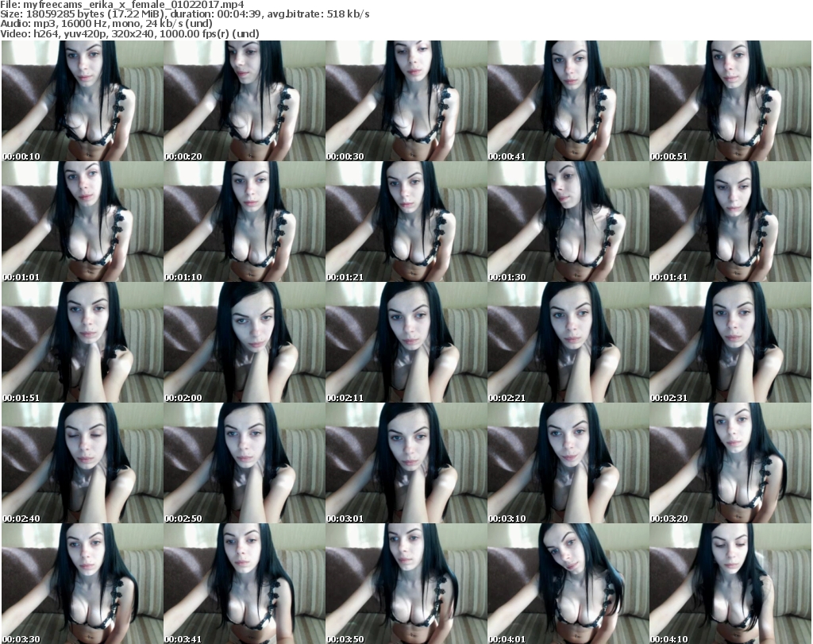Select the thumbnail stamped 00:00:30
This screenshot has width=813, height=644.
coord(406,101)
